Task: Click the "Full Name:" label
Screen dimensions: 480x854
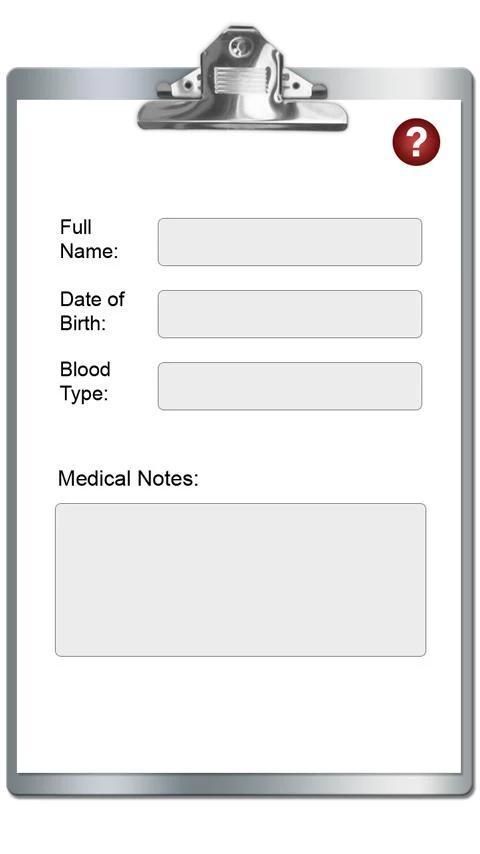Action: pyautogui.click(x=89, y=239)
